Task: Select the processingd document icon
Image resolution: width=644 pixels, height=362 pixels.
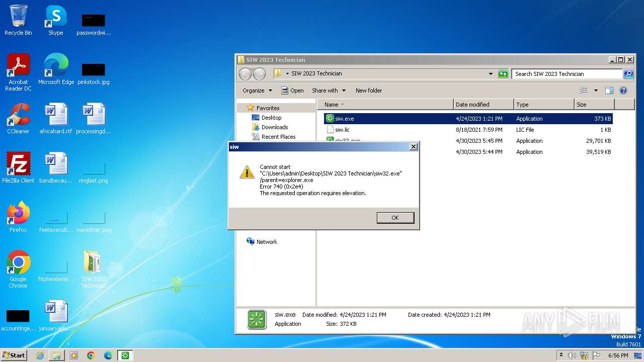Action: click(94, 119)
